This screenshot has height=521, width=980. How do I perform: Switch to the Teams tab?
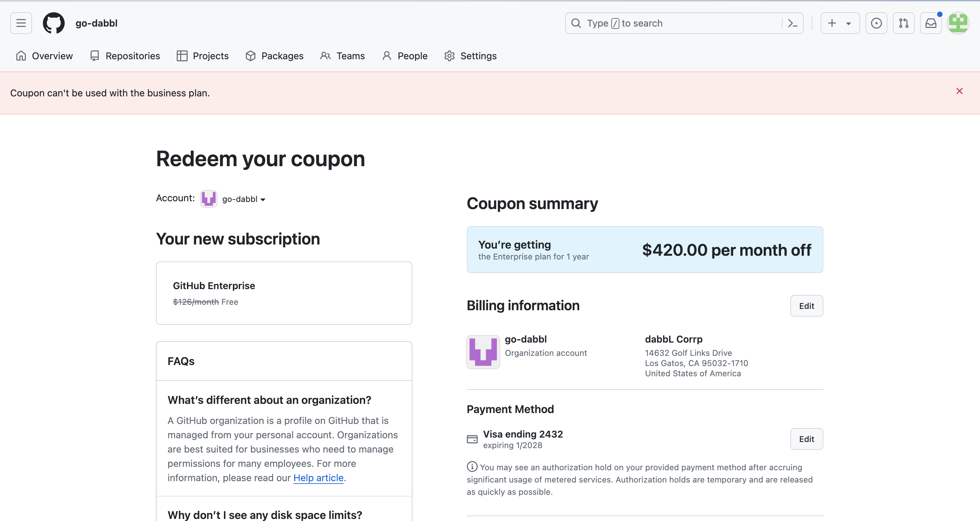[x=343, y=56]
